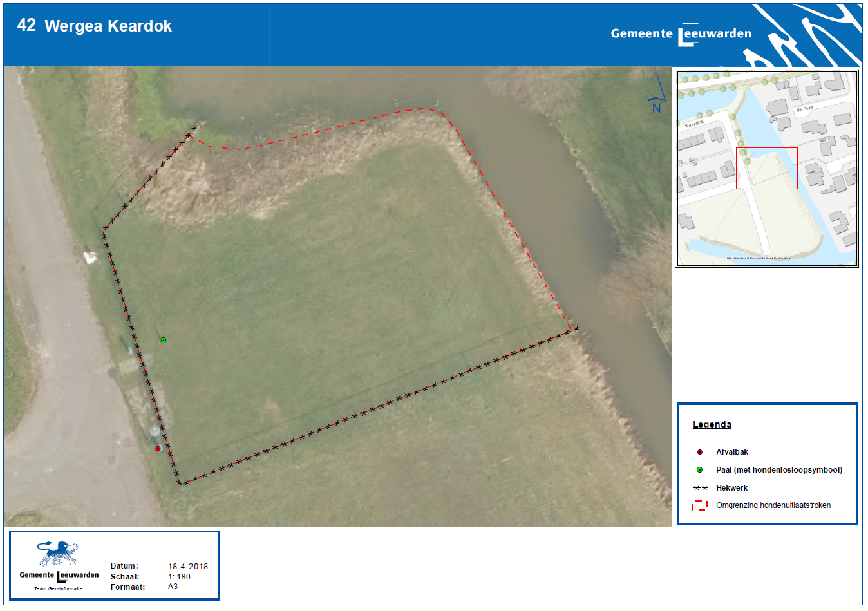The width and height of the screenshot is (868, 611).
Task: Click the north arrow compass symbol
Action: pyautogui.click(x=656, y=93)
